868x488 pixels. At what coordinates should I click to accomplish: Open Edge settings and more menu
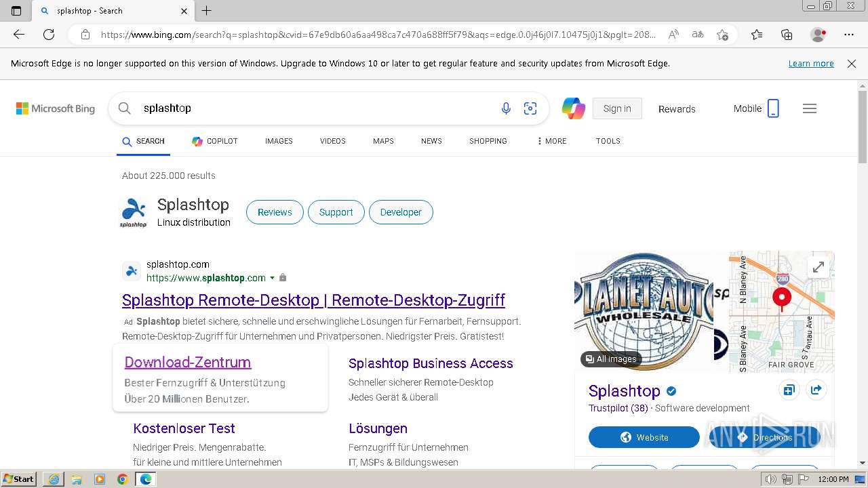[849, 35]
